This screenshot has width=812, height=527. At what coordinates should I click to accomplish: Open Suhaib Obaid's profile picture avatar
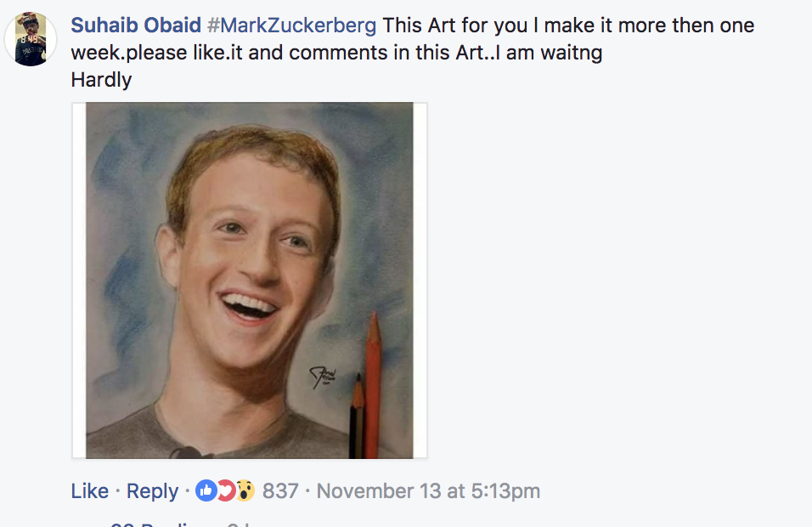[31, 39]
